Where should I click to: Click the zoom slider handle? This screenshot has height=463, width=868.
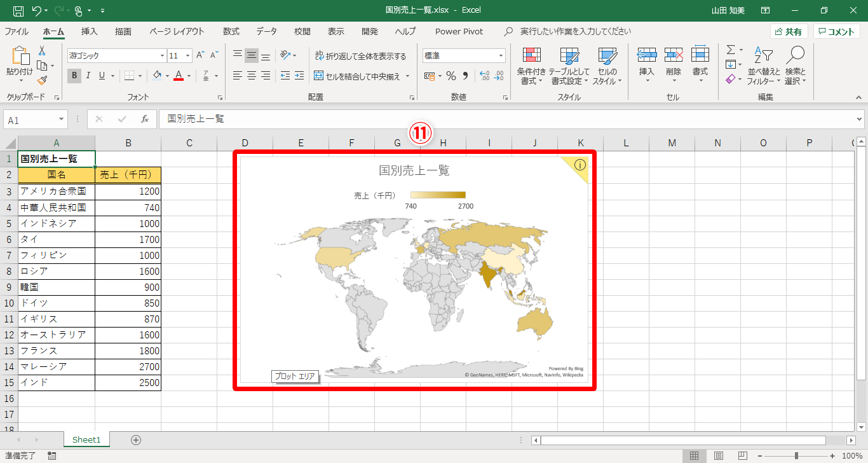point(796,455)
